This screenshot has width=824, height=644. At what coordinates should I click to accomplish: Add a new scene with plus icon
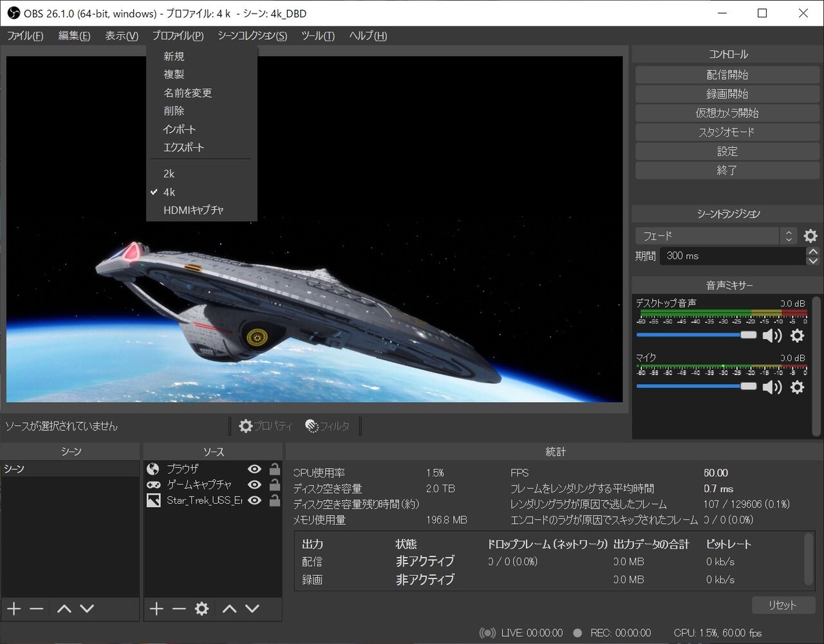(14, 609)
